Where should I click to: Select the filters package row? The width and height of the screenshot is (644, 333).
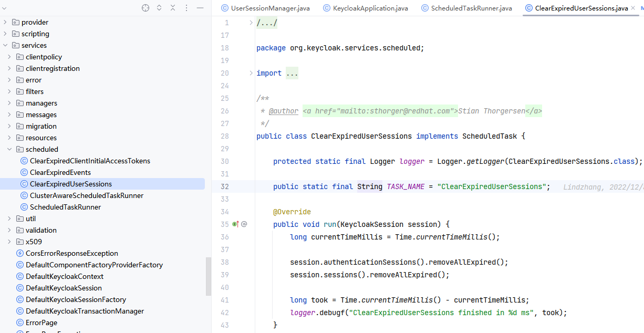pos(102,91)
